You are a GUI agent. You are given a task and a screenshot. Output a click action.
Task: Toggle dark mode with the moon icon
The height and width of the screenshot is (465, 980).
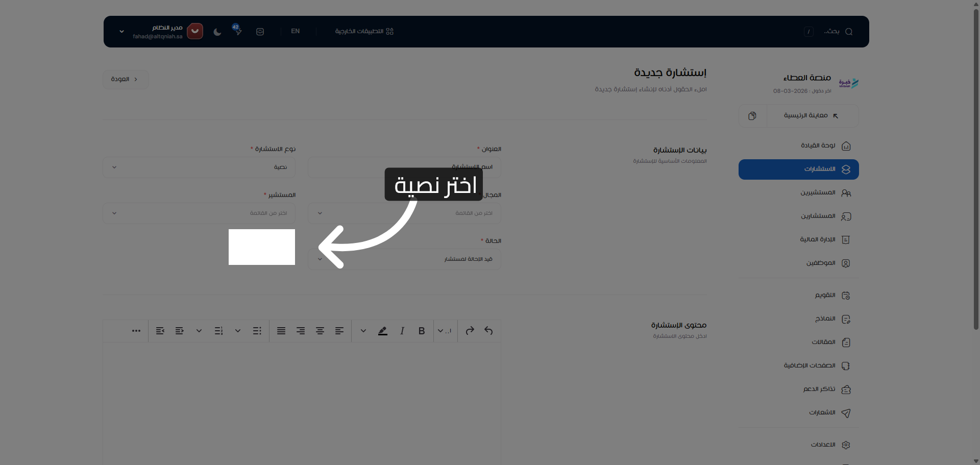tap(217, 32)
